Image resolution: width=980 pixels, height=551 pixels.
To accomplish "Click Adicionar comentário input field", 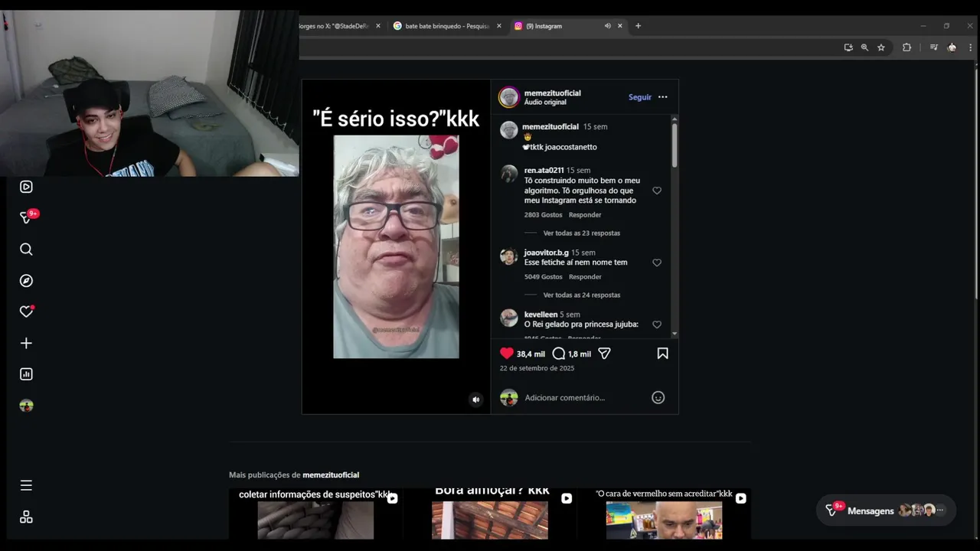I will (x=565, y=398).
